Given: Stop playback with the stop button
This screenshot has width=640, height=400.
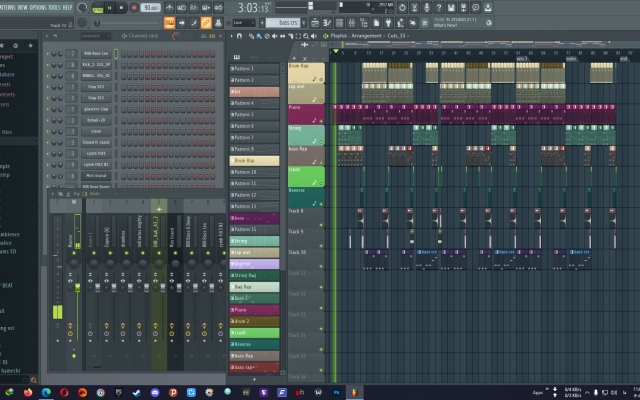Looking at the screenshot, I should tap(122, 8).
